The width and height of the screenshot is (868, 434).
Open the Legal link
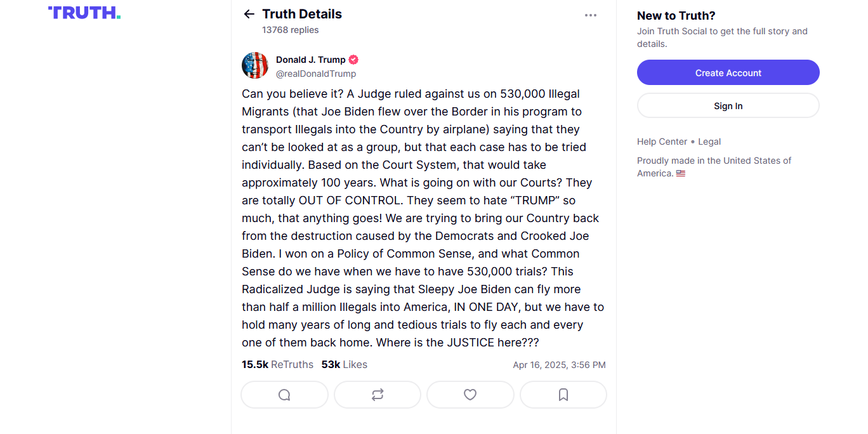pos(709,141)
